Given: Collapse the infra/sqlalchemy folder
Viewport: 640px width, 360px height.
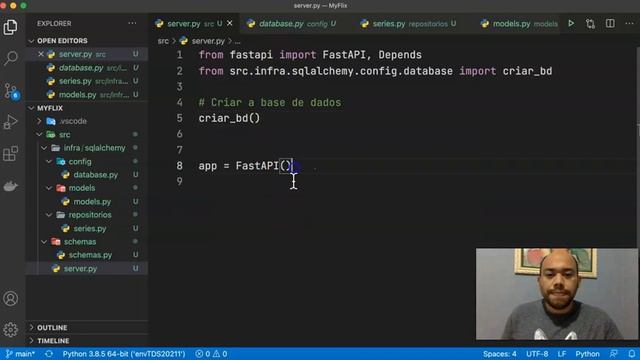Looking at the screenshot, I should tap(94, 148).
